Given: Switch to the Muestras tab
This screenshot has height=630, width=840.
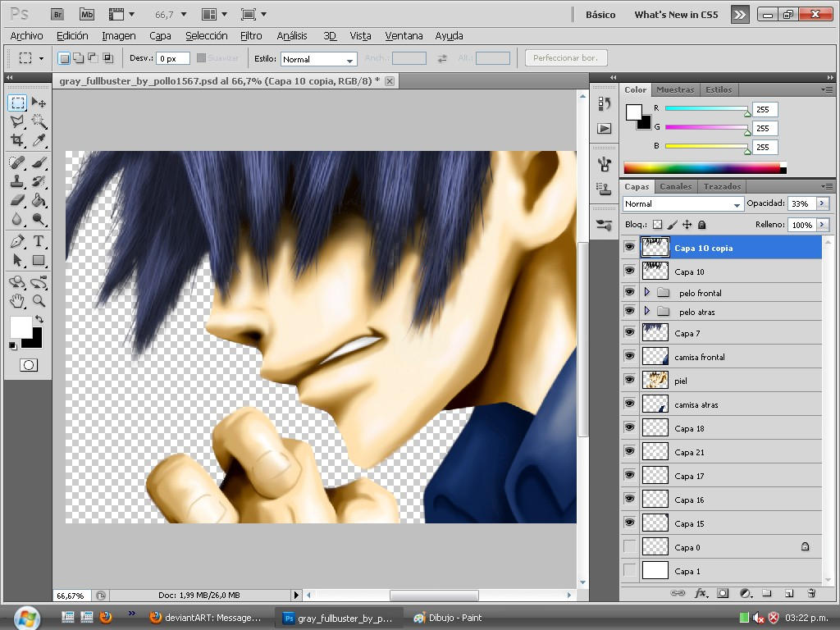Looking at the screenshot, I should pos(675,89).
